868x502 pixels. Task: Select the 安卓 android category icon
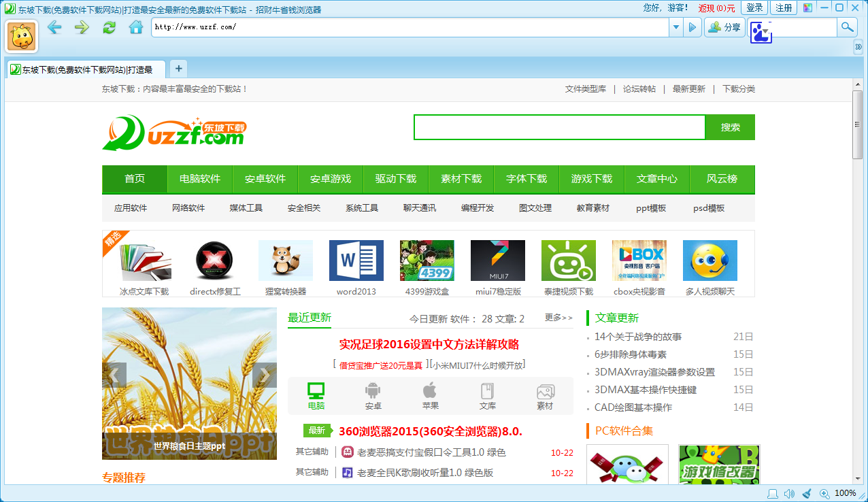pyautogui.click(x=373, y=390)
